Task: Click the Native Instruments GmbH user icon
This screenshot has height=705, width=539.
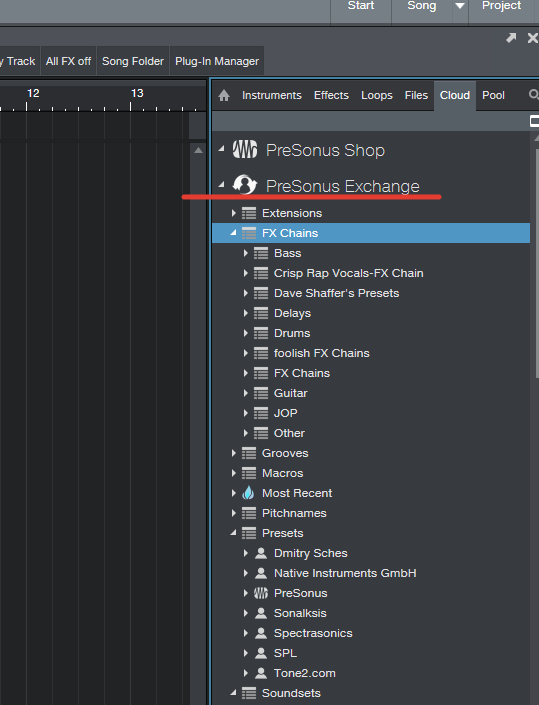Action: pos(261,573)
